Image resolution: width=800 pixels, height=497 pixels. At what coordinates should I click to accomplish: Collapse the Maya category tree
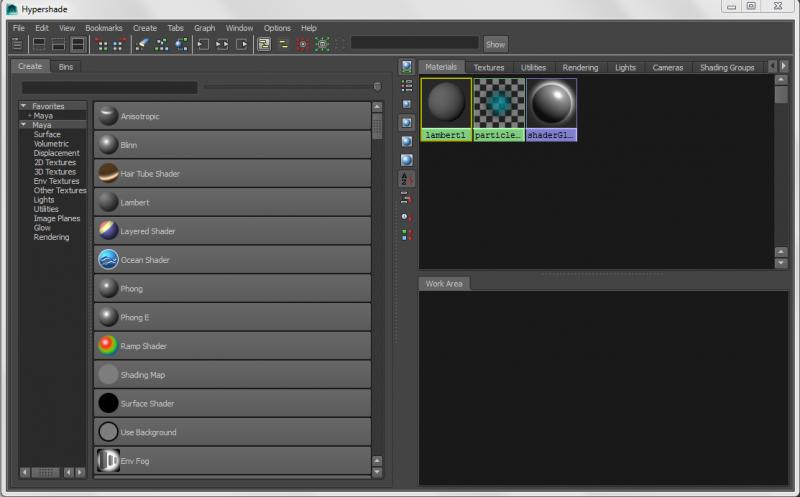point(23,125)
